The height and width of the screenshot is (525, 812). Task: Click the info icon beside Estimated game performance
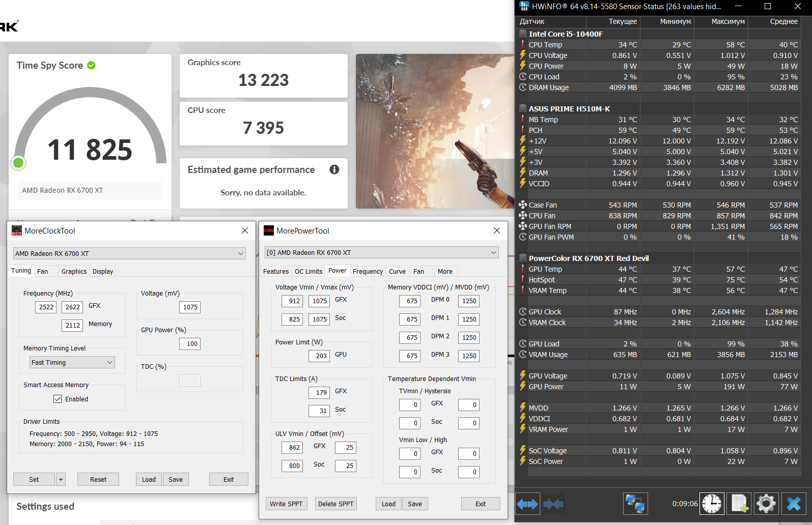point(334,169)
